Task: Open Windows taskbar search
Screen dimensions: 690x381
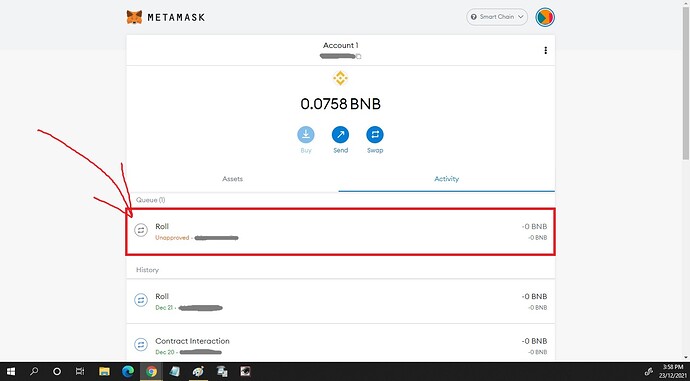Action: [x=34, y=372]
